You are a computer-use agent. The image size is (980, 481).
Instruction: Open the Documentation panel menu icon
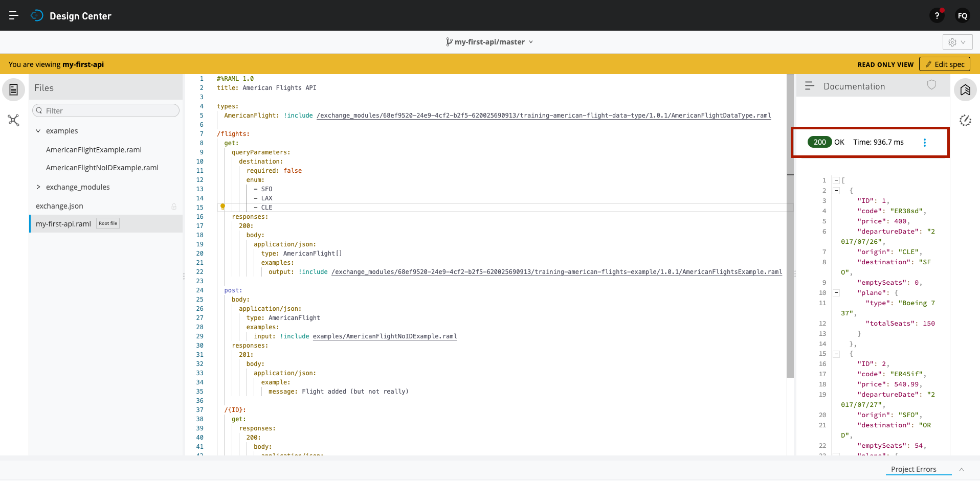809,86
